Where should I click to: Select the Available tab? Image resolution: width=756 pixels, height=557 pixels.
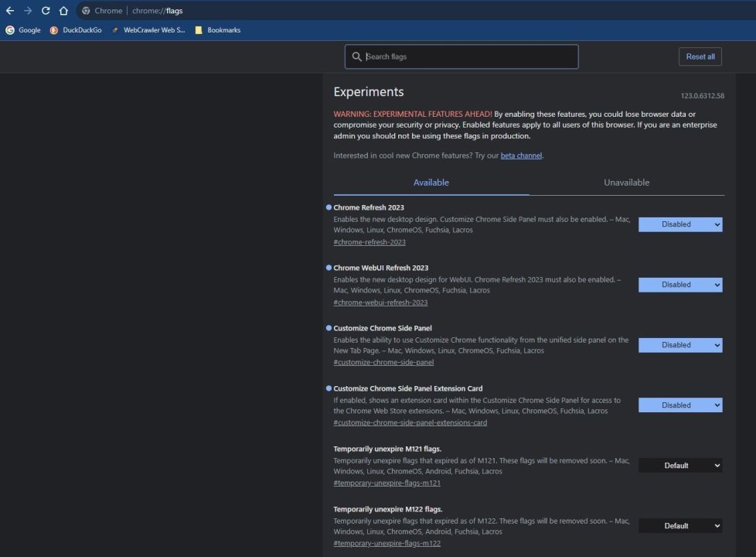click(431, 183)
